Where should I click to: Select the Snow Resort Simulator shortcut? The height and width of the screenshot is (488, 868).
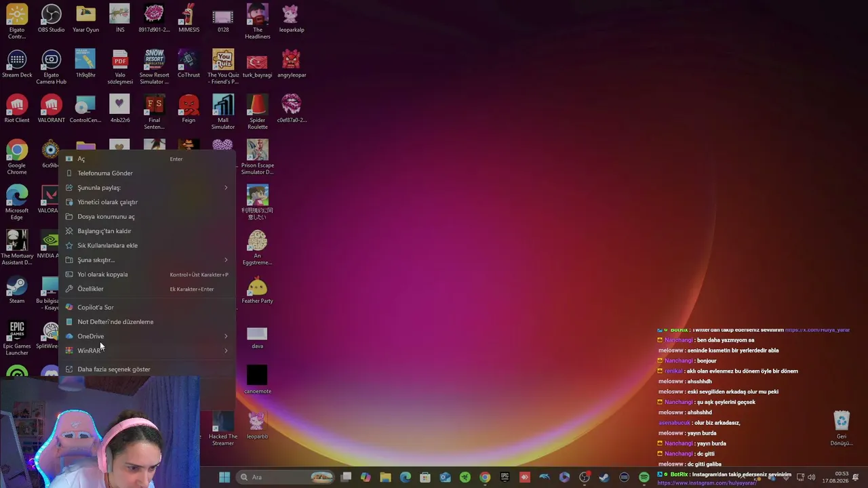(155, 66)
